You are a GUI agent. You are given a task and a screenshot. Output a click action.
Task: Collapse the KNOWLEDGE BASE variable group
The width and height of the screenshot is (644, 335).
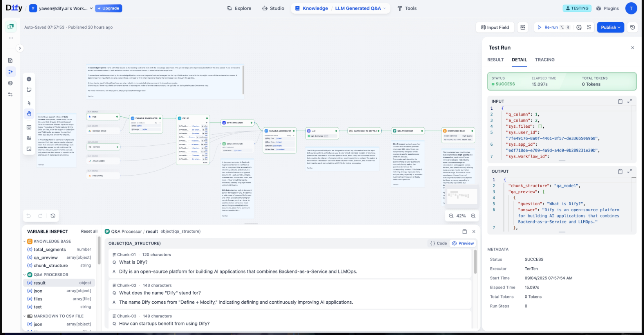[24, 241]
